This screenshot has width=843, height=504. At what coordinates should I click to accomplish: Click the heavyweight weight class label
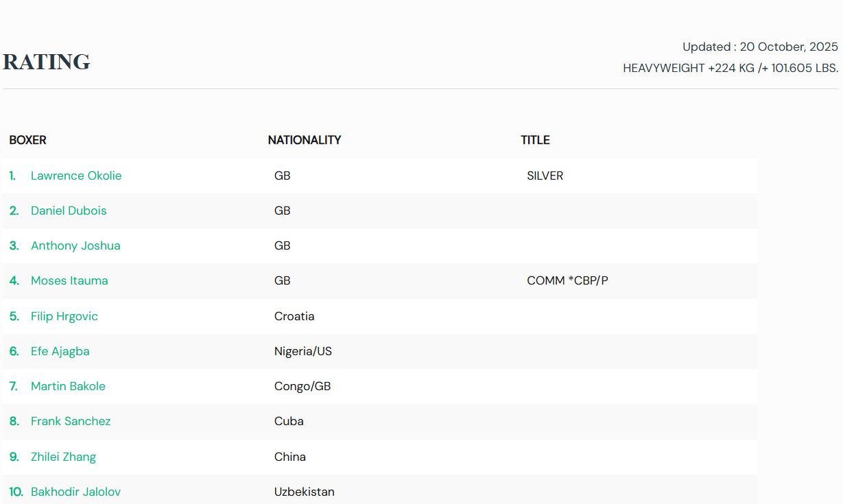pyautogui.click(x=730, y=68)
